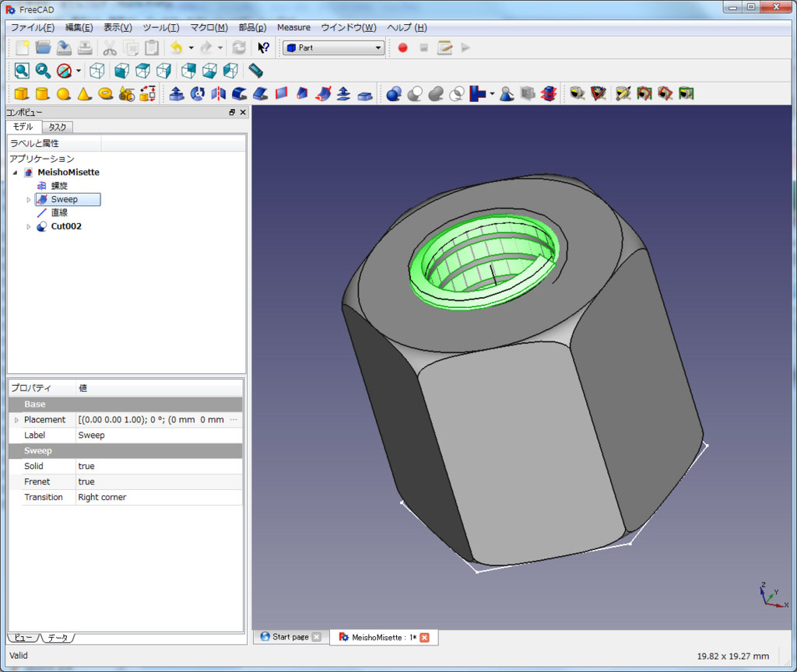Click the measure distance ruler icon
Image resolution: width=797 pixels, height=672 pixels.
click(255, 71)
